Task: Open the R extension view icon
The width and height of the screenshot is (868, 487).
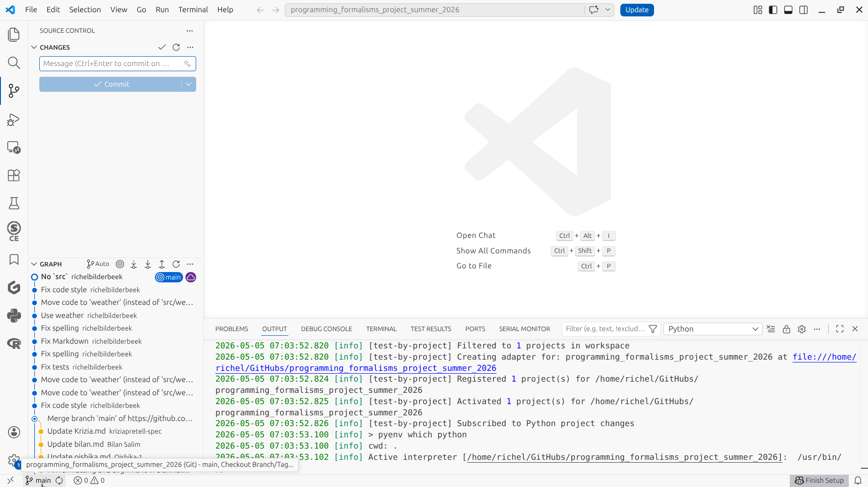Action: [x=14, y=344]
